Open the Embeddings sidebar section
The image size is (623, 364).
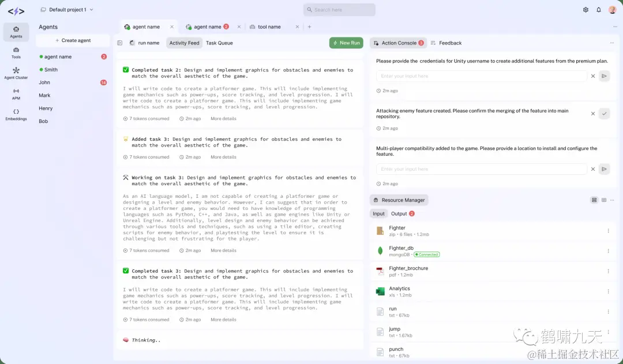[16, 115]
